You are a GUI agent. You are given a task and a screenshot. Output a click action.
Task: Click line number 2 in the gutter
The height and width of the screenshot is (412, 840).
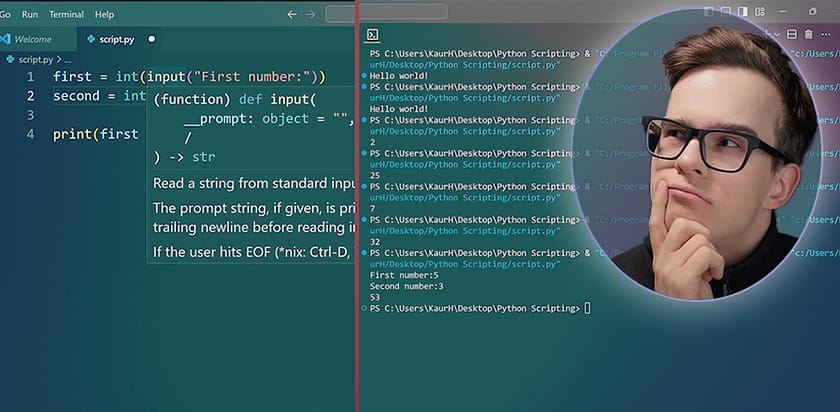tap(31, 96)
